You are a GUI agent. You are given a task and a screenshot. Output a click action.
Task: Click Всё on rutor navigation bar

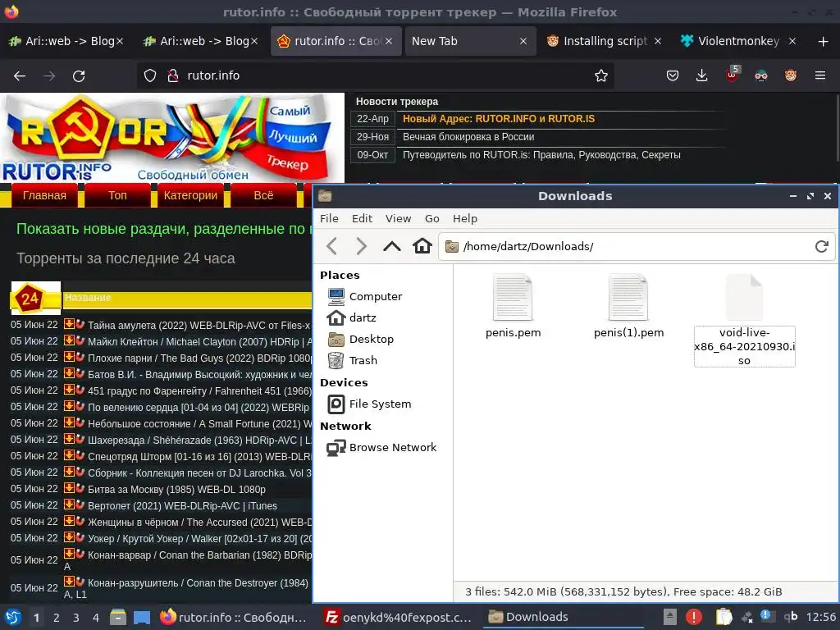coord(263,195)
